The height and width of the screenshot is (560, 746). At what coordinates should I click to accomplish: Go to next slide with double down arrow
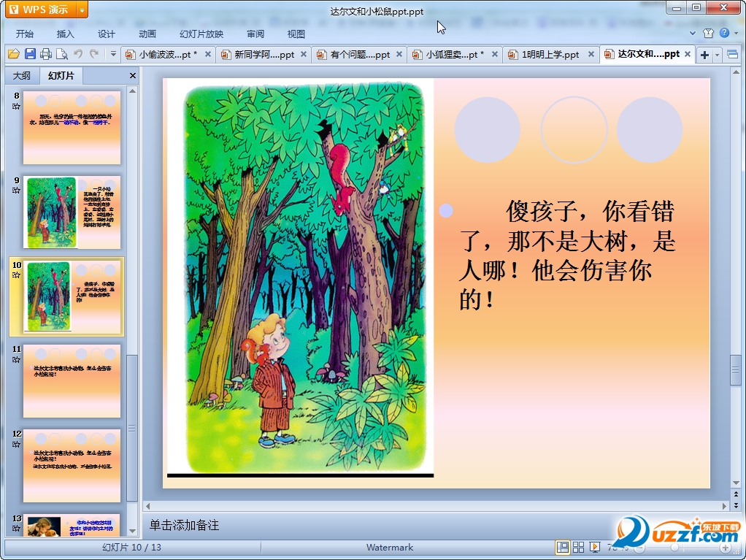pyautogui.click(x=736, y=505)
